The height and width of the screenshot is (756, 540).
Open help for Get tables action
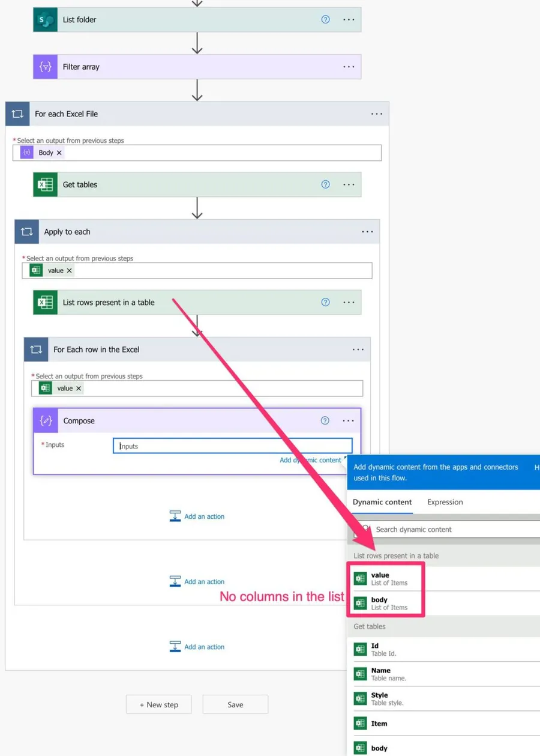(x=325, y=185)
